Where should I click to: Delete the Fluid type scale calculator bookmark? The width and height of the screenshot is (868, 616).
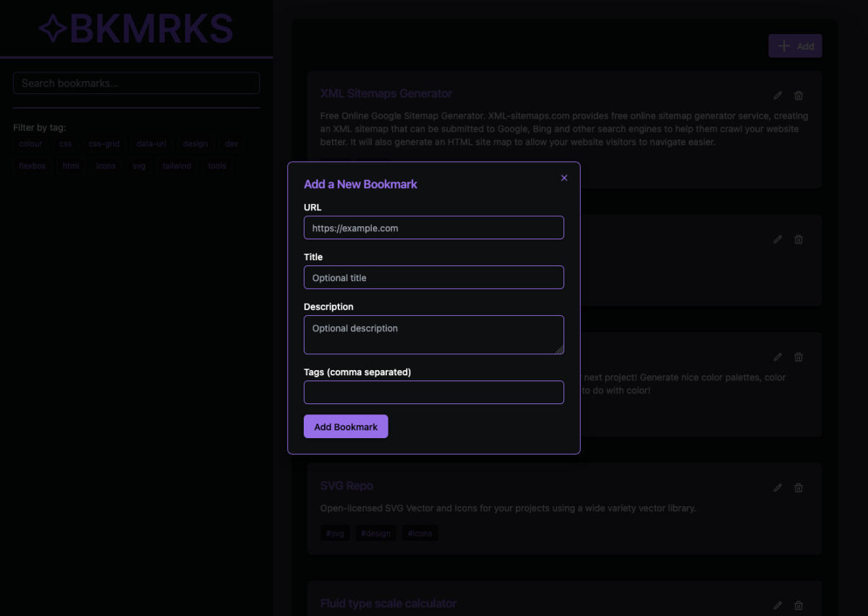point(799,606)
